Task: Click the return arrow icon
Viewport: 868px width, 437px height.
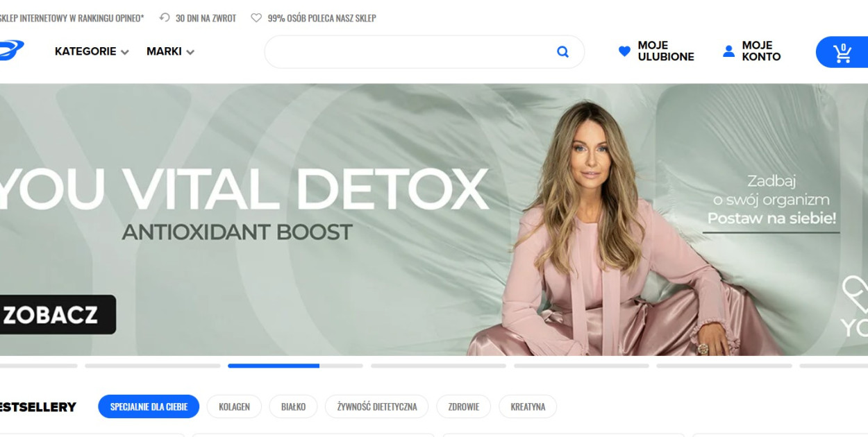Action: (x=165, y=18)
